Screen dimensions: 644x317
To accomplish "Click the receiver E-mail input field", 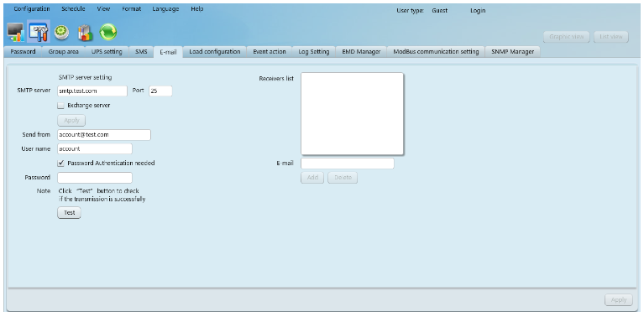I will 348,164.
